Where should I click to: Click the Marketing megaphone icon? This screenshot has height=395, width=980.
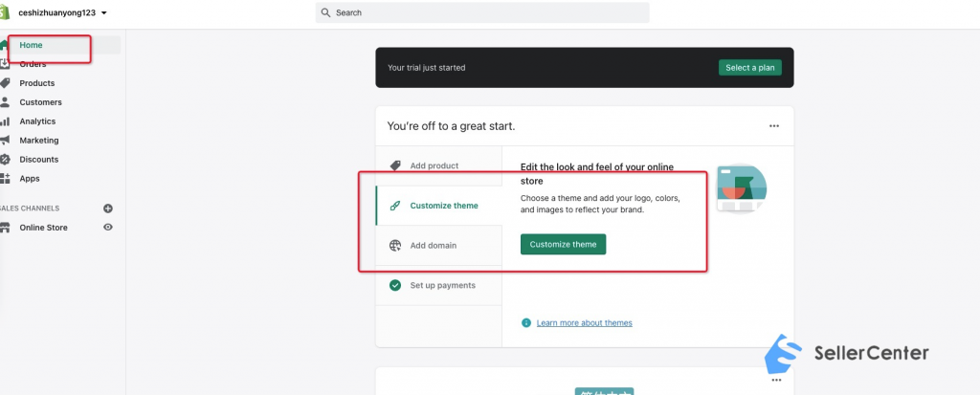pyautogui.click(x=5, y=140)
